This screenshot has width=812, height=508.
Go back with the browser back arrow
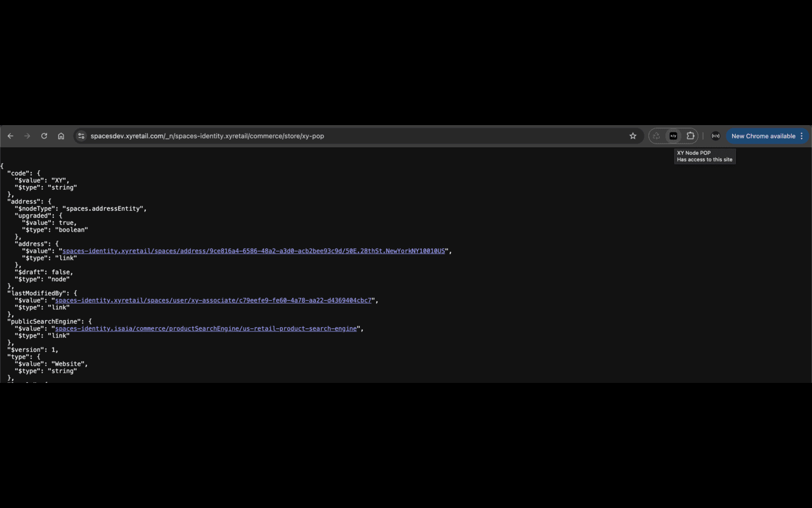(x=10, y=136)
